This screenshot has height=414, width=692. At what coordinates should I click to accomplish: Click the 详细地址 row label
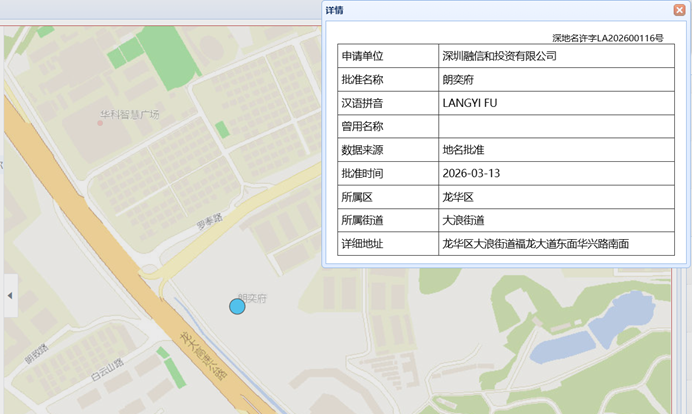[362, 244]
